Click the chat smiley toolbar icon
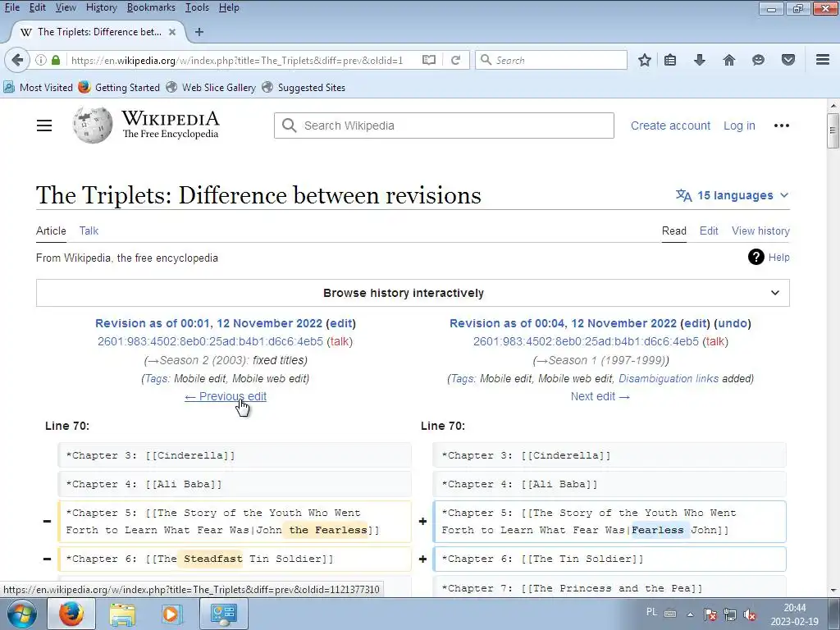 [758, 60]
